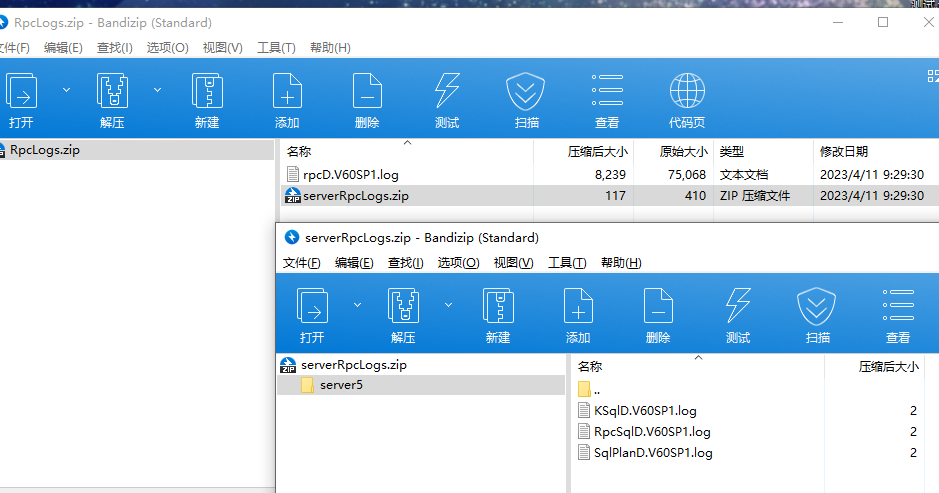The image size is (939, 493).
Task: Select serverRpcLogs.zip file name in list
Action: [356, 196]
